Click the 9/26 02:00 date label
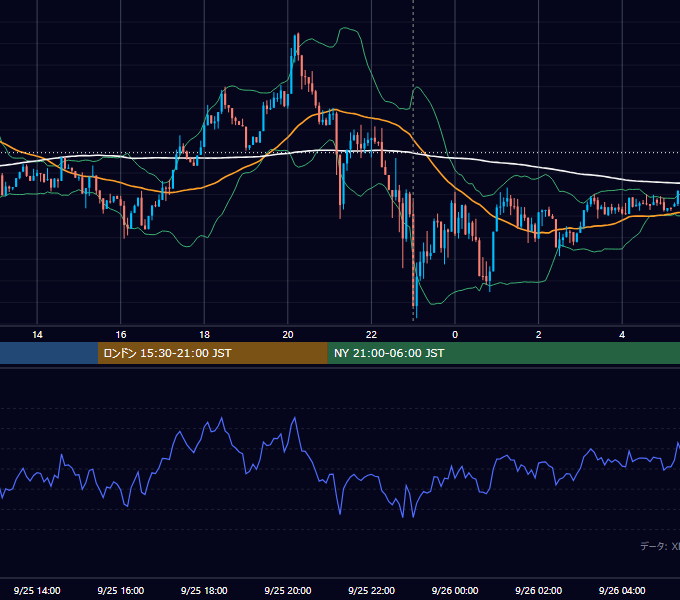 point(538,590)
